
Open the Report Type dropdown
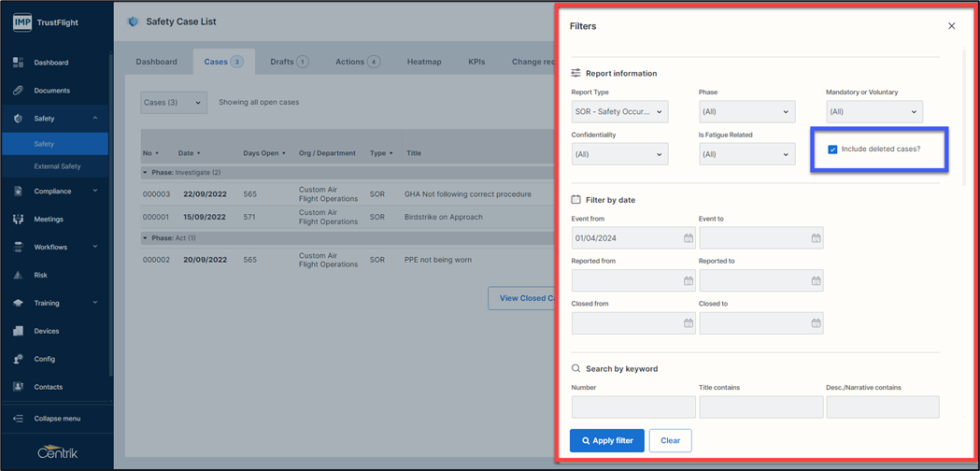click(619, 112)
